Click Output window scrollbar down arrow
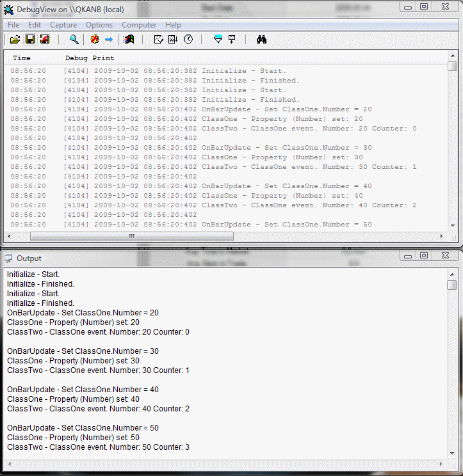463x476 pixels. point(452,454)
